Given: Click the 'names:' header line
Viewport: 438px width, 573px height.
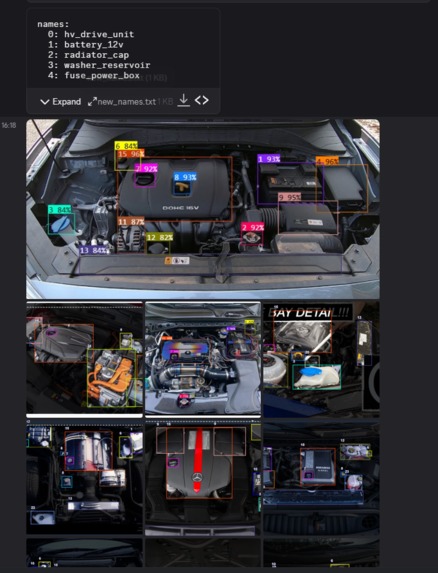Looking at the screenshot, I should coord(53,24).
